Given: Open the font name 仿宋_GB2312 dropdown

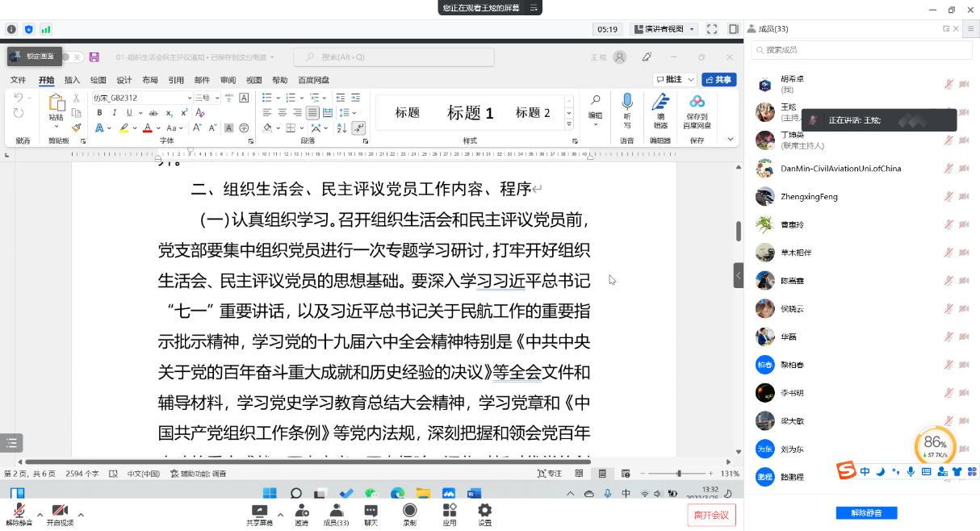Looking at the screenshot, I should (189, 98).
